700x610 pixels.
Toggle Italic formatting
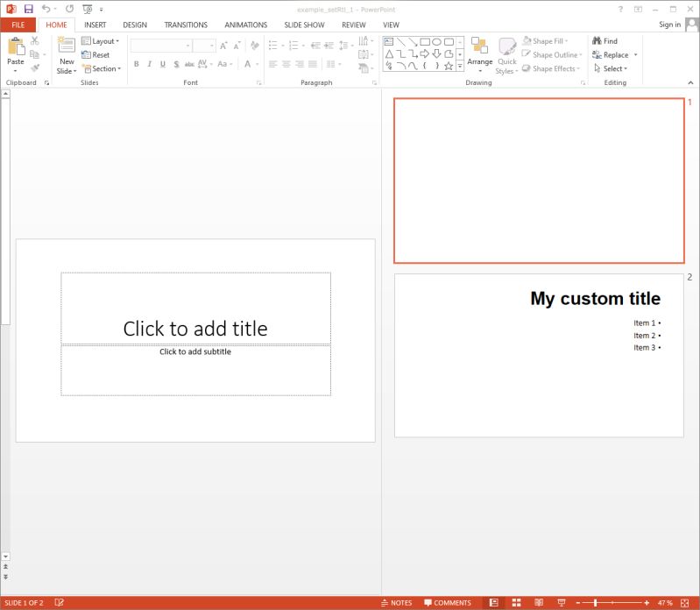(x=150, y=64)
